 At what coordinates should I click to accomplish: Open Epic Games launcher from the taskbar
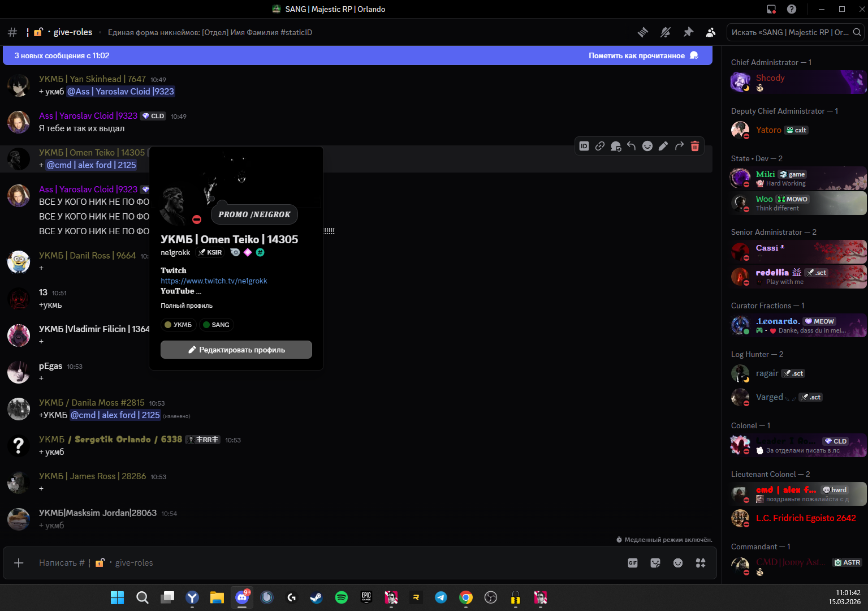[366, 597]
